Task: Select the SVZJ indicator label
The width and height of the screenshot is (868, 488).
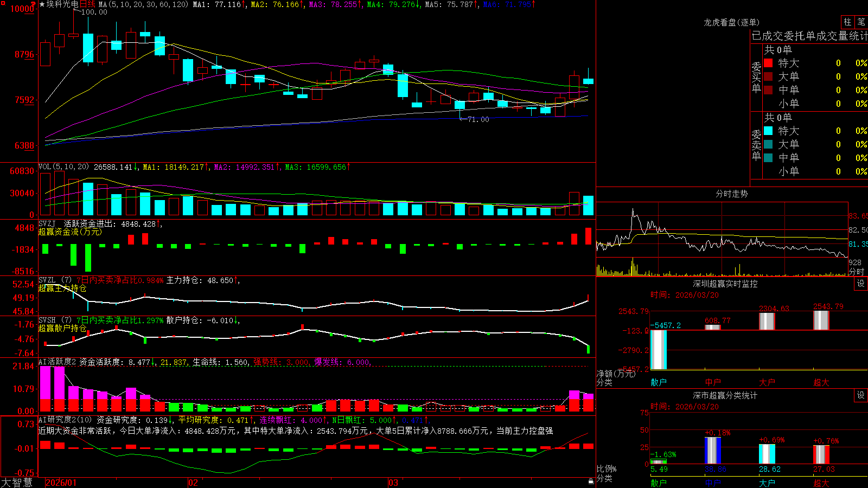Action: [x=47, y=223]
